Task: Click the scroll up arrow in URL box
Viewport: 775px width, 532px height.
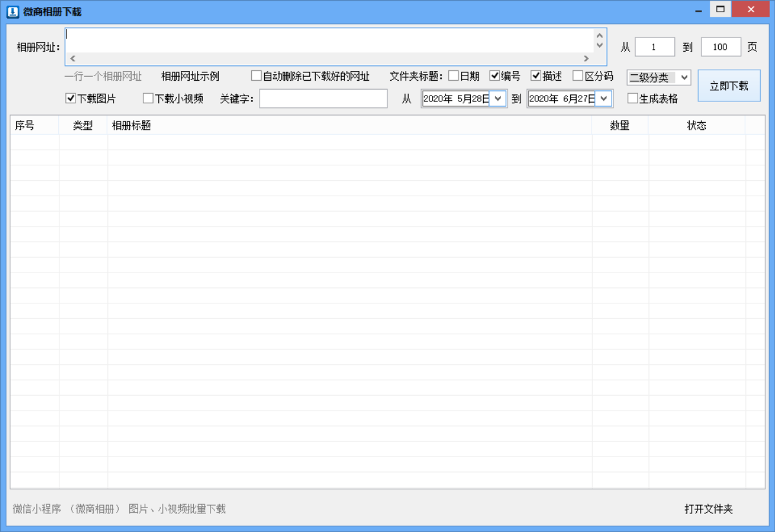Action: click(600, 36)
